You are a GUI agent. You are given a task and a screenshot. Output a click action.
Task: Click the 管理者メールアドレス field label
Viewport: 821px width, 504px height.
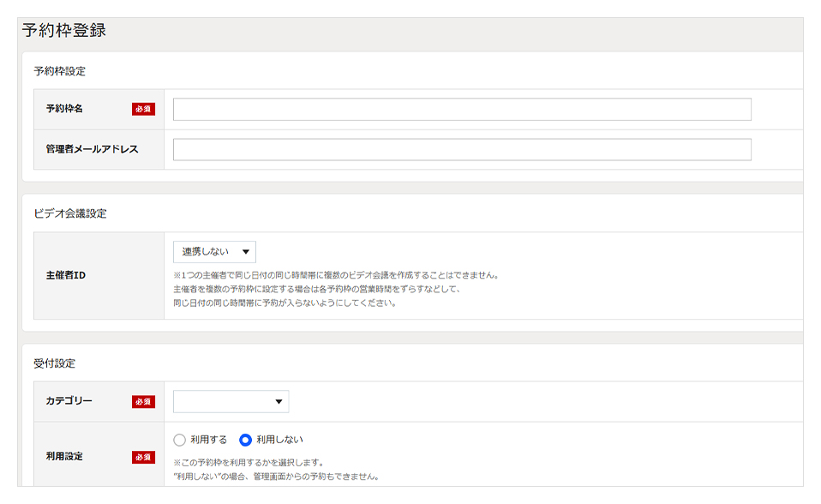pos(93,149)
